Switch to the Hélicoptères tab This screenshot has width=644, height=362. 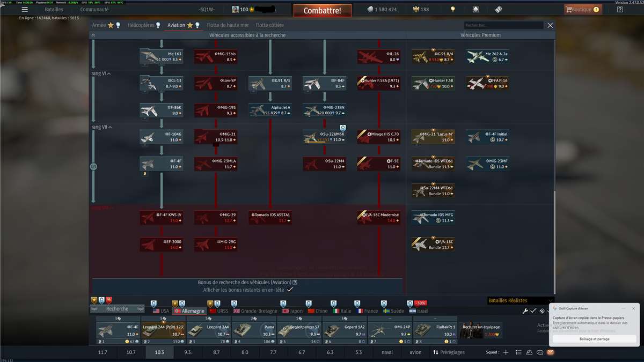point(144,25)
